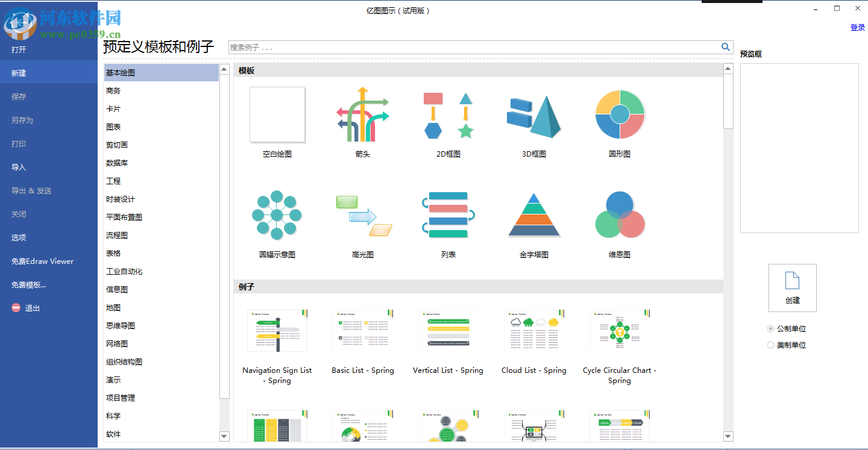
Task: Select the 高光图 highlight diagram template
Action: (363, 215)
